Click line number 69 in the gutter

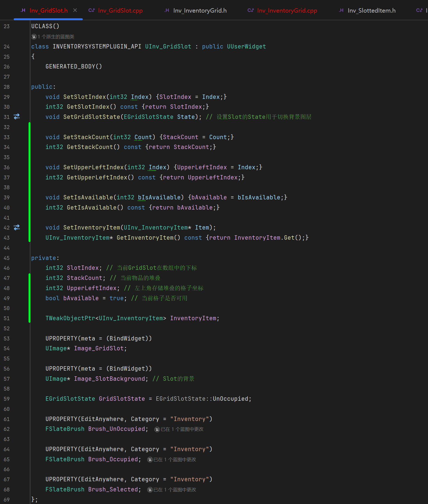point(7,500)
